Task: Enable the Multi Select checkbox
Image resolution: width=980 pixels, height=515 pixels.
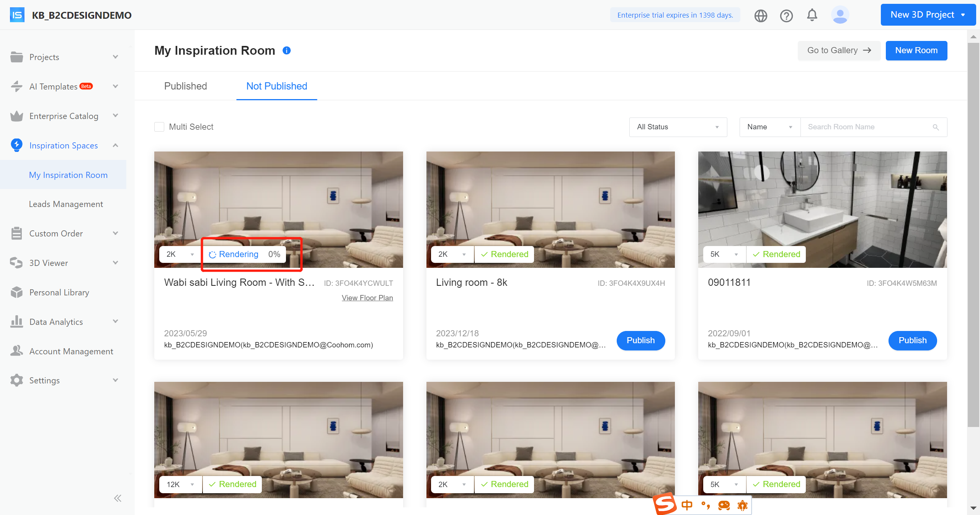Action: click(159, 127)
